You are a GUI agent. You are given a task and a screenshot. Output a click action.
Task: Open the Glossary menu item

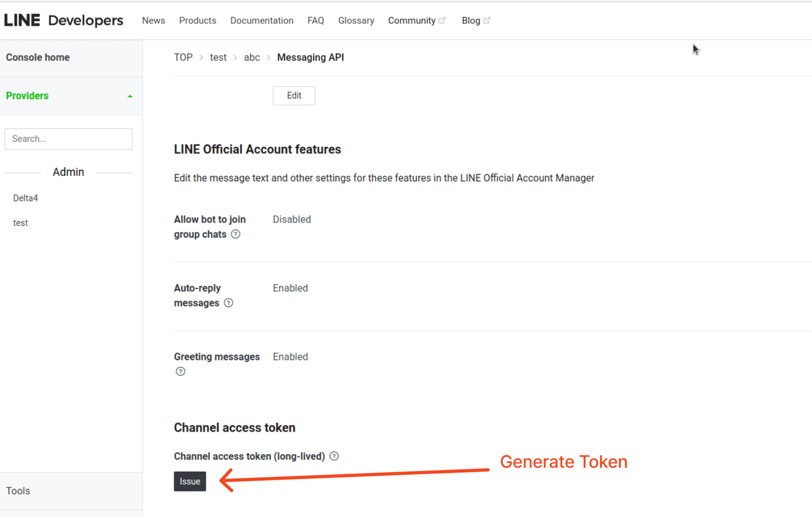(x=356, y=20)
